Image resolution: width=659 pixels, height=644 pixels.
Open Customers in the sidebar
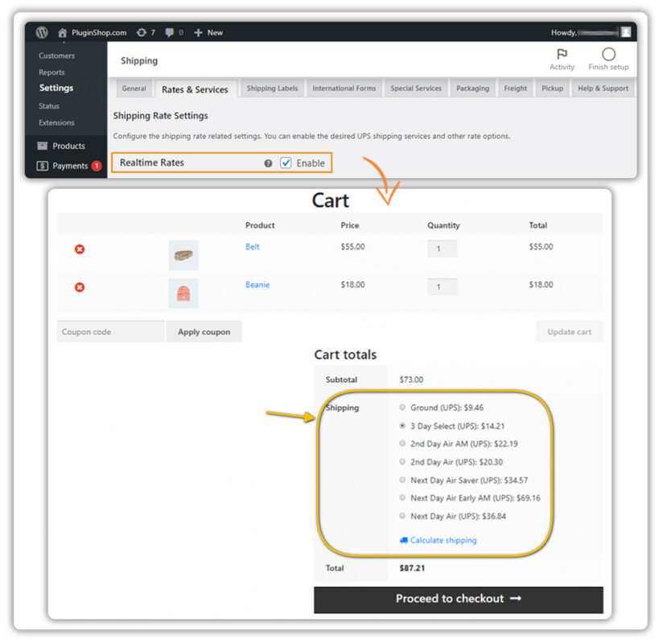57,56
